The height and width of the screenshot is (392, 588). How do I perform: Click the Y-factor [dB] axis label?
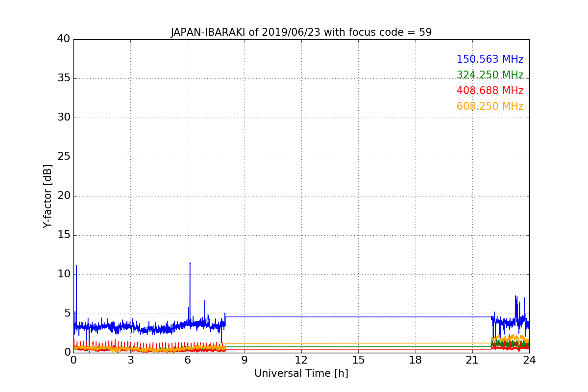(48, 196)
